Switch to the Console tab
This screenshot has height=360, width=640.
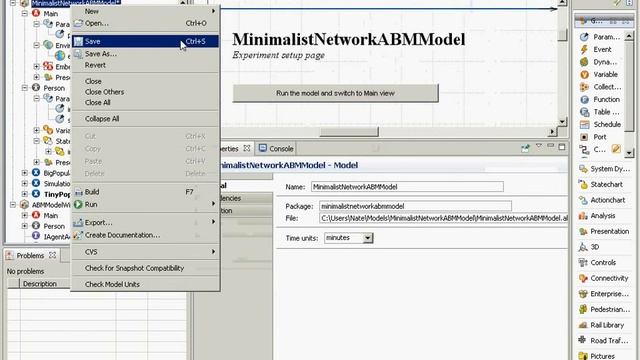[276, 149]
